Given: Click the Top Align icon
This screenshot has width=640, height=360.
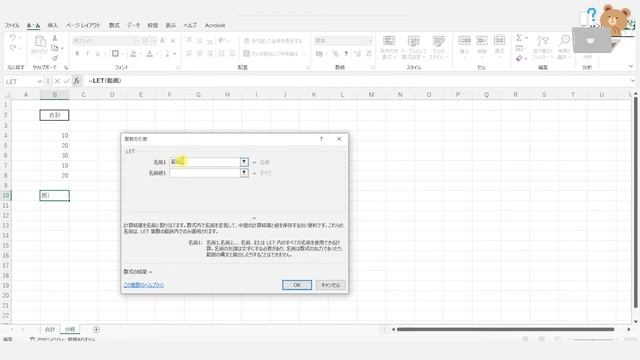Looking at the screenshot, I should point(189,40).
